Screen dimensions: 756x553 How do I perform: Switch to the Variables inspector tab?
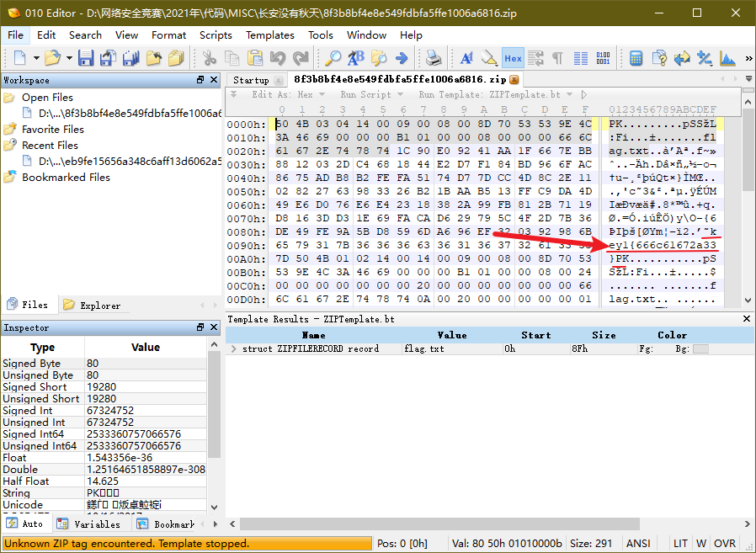click(90, 524)
